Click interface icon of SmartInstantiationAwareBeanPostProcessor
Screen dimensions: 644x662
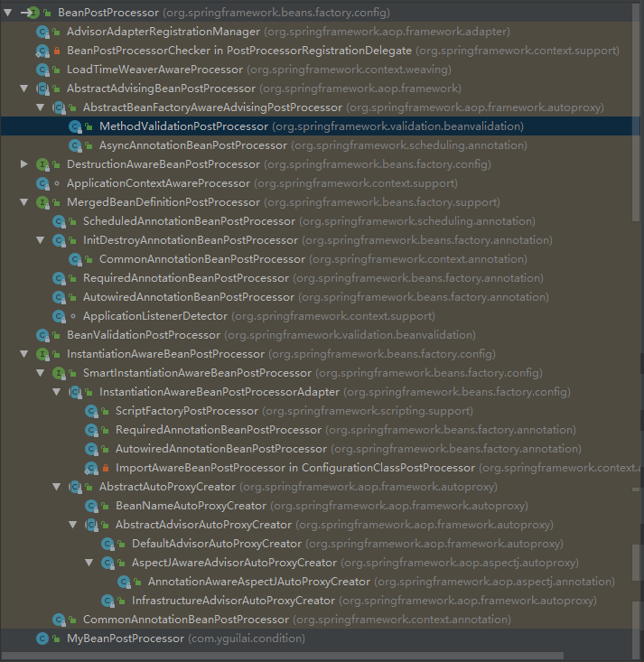(x=59, y=373)
